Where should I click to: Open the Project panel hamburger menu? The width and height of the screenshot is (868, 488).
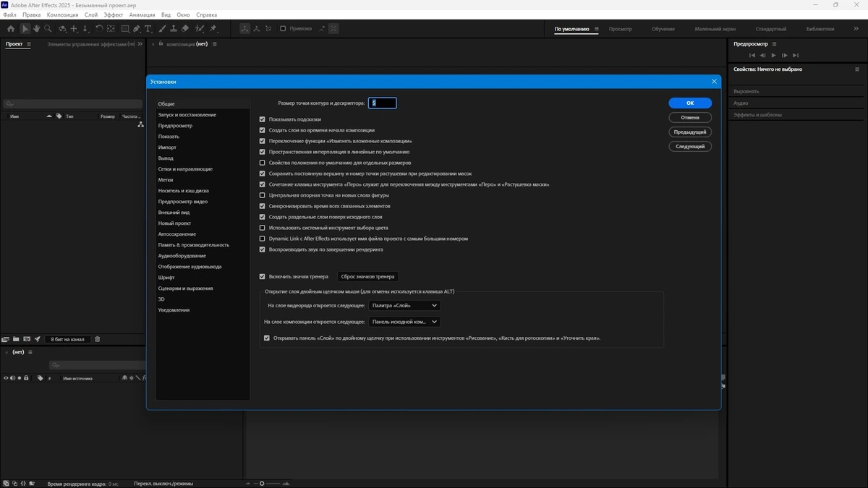(29, 44)
